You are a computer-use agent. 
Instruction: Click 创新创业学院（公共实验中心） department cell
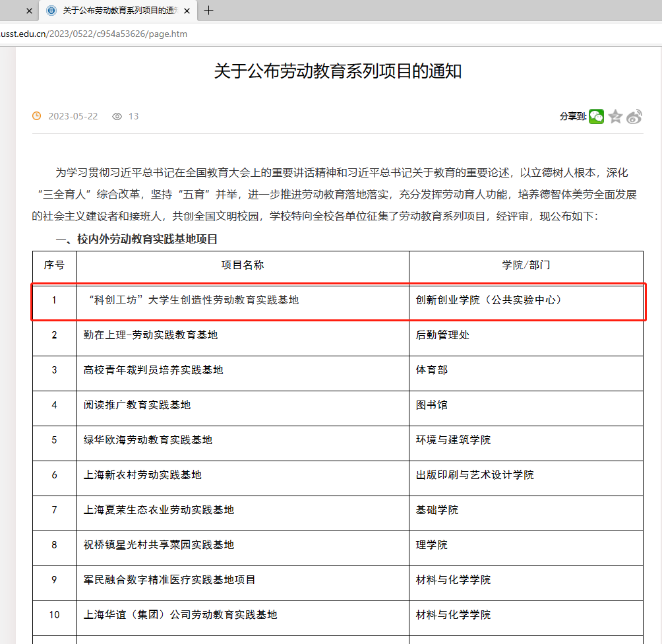[489, 300]
